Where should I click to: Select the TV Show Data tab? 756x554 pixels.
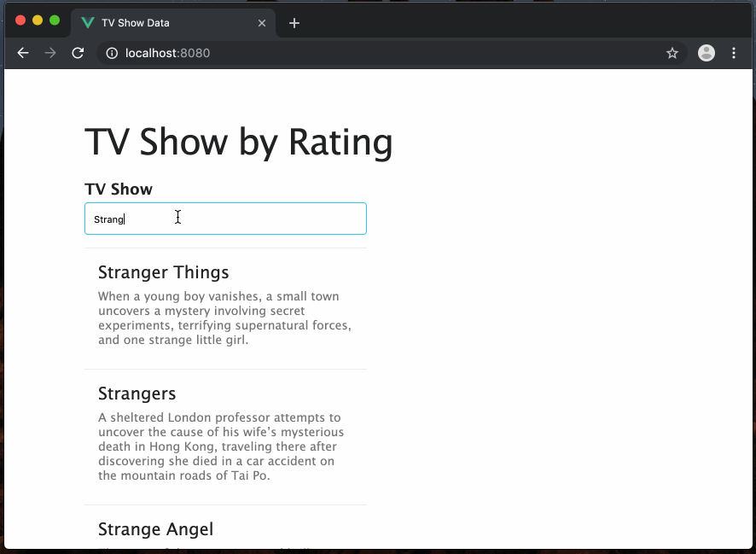point(173,23)
